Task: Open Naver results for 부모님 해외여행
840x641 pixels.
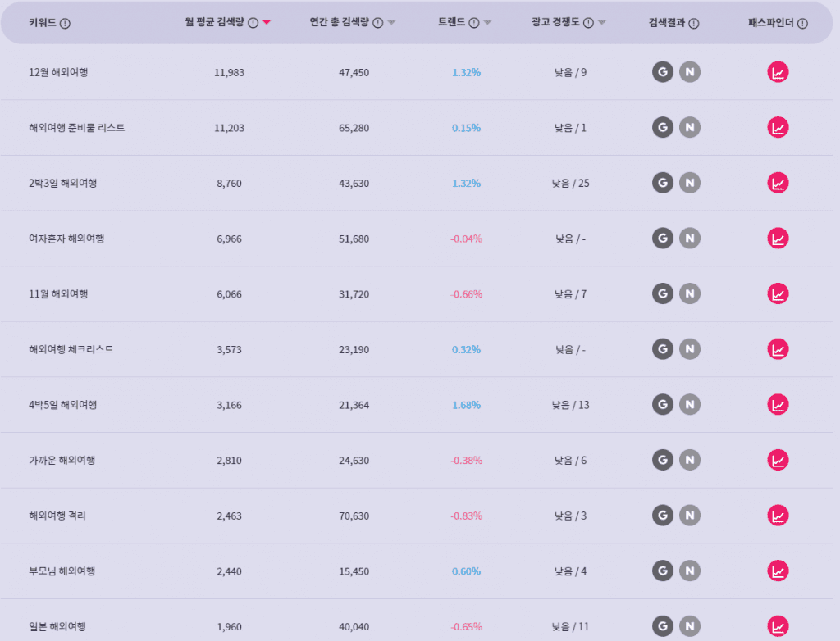Action: (690, 571)
